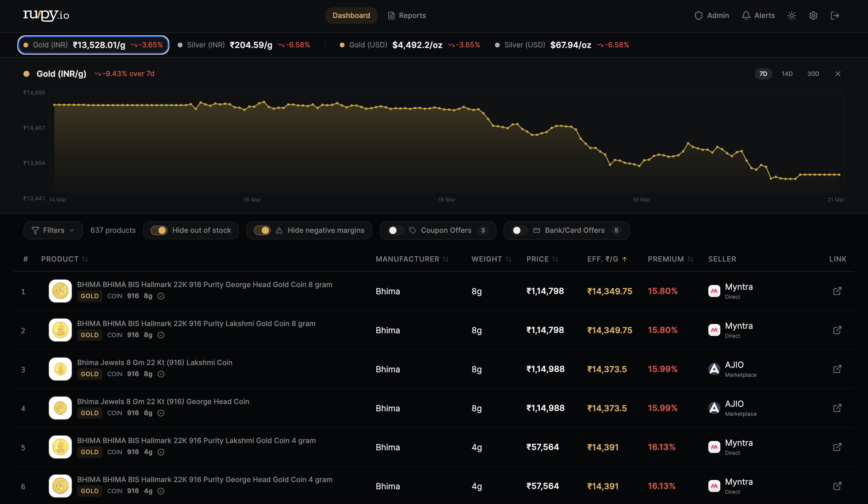Switch to Reports tab

[x=407, y=16]
